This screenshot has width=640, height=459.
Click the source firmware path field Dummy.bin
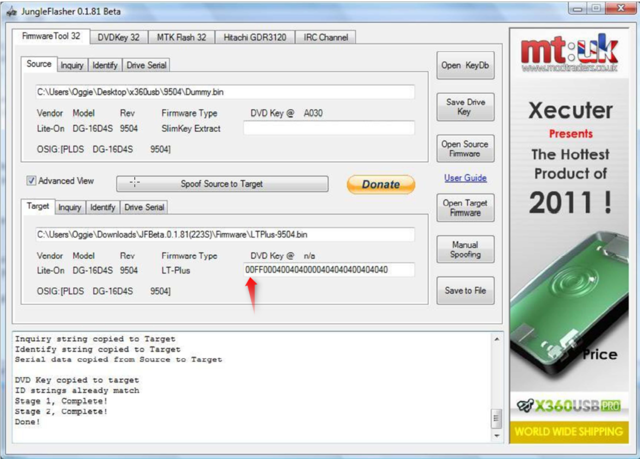coord(225,92)
